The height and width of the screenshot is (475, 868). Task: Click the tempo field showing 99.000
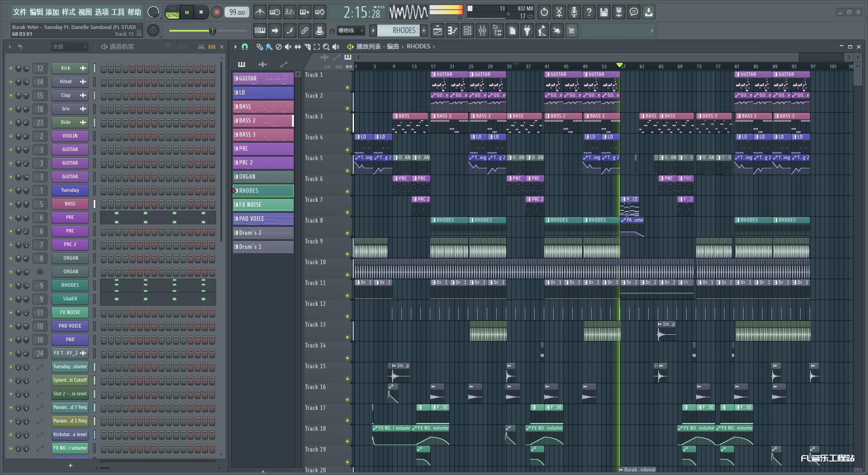click(237, 12)
